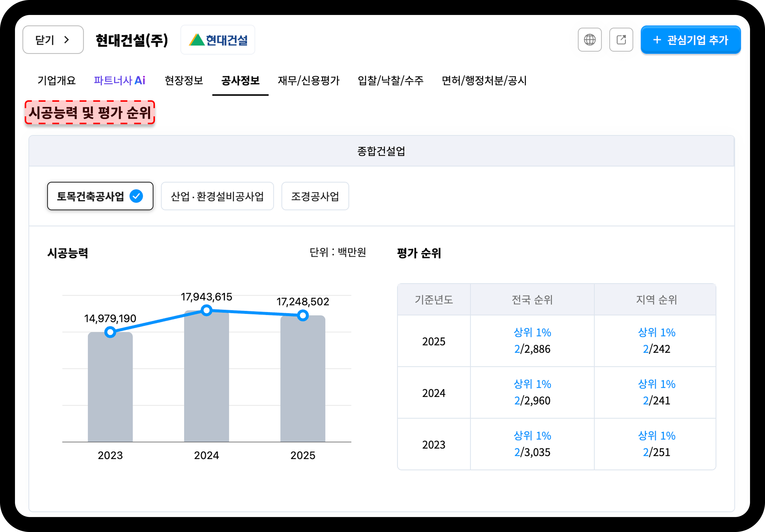The height and width of the screenshot is (532, 765).
Task: Click the 종합건설업 header row
Action: (382, 151)
